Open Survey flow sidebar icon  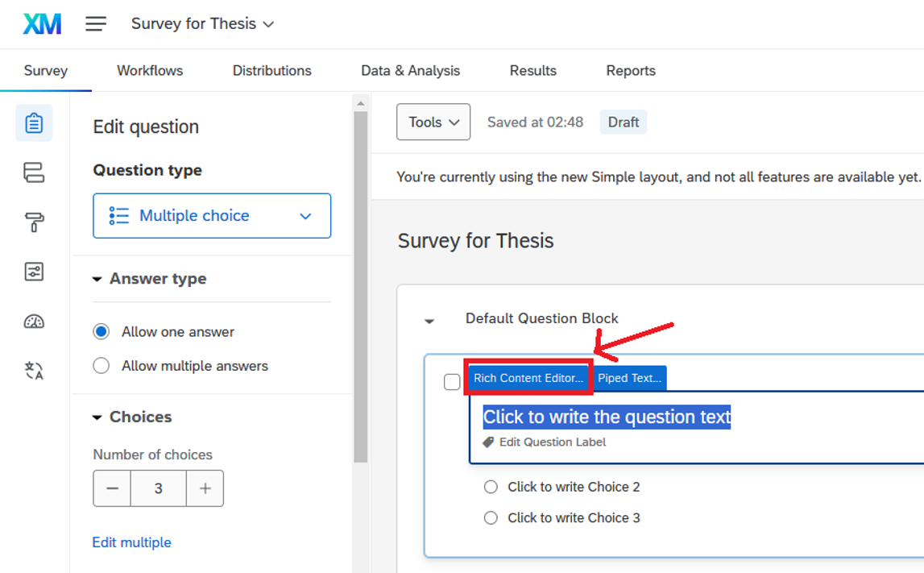click(34, 172)
